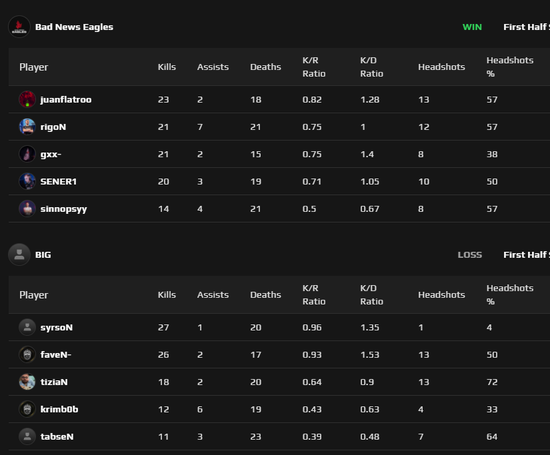
Task: Select krimb0b's assists value 6
Action: (200, 410)
